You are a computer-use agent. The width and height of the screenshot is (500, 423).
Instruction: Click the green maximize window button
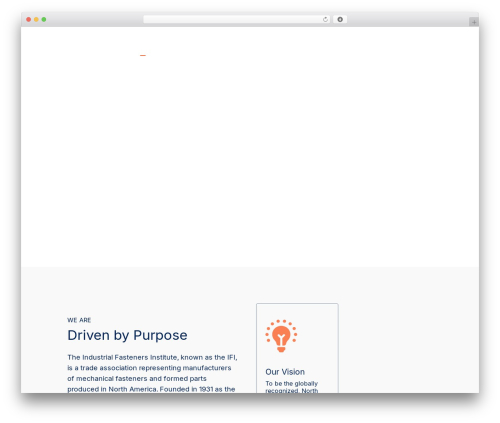pyautogui.click(x=44, y=20)
